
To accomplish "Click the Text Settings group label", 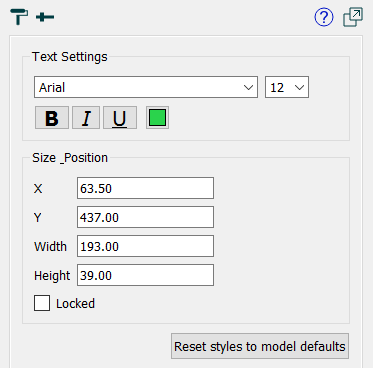I will 70,57.
